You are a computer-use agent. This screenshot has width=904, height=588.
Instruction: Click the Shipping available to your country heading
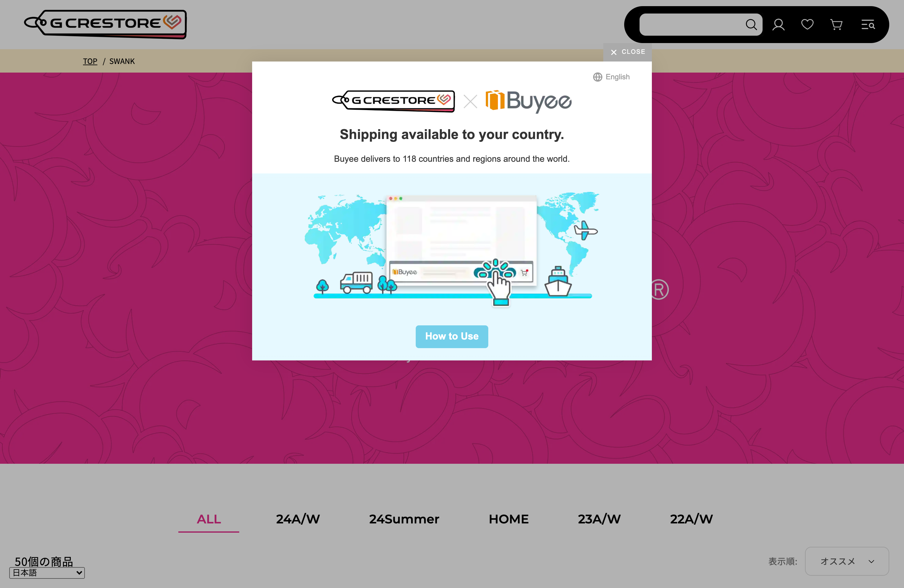452,134
